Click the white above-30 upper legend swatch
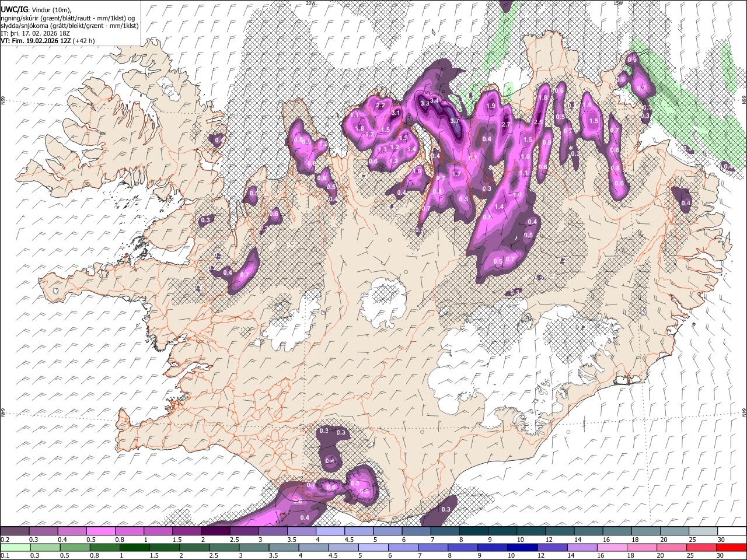Image resolution: width=747 pixels, height=560 pixels. (x=732, y=531)
